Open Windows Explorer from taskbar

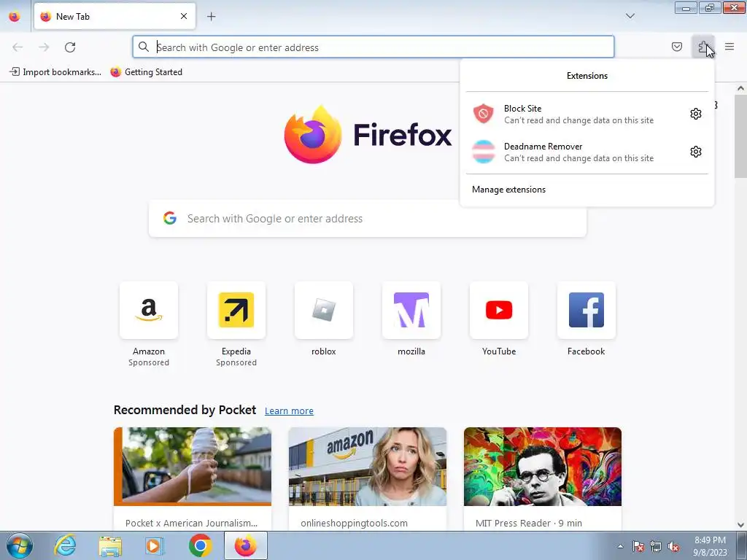click(110, 545)
